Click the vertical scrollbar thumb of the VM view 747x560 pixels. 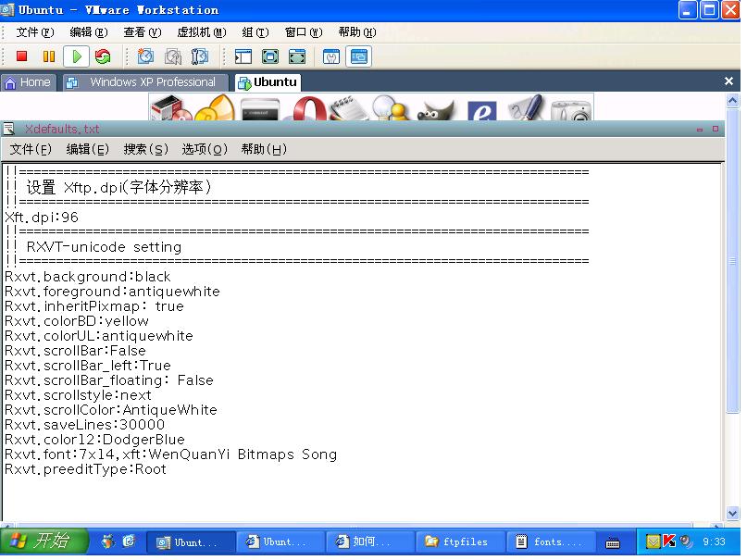tap(733, 261)
